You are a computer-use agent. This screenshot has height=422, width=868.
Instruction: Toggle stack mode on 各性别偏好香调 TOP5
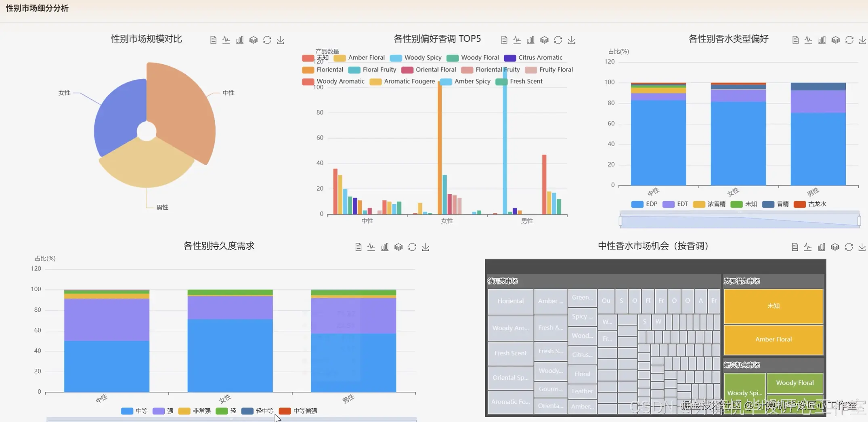point(544,40)
